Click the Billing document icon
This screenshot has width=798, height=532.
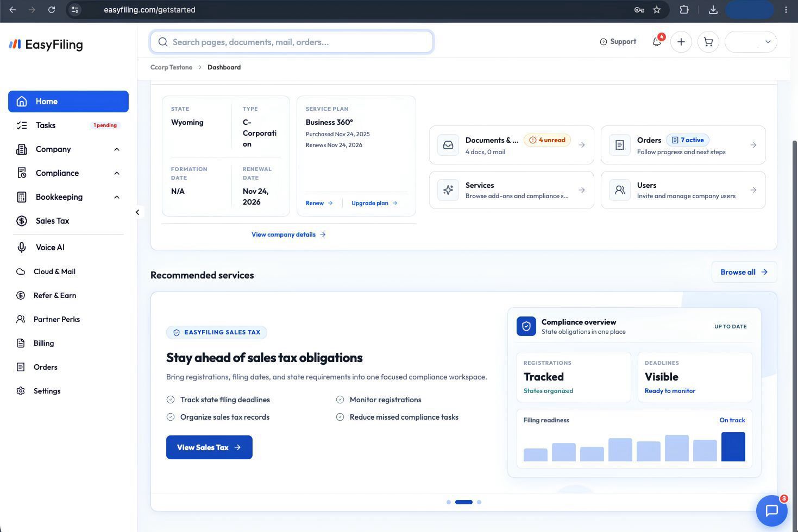pos(21,343)
